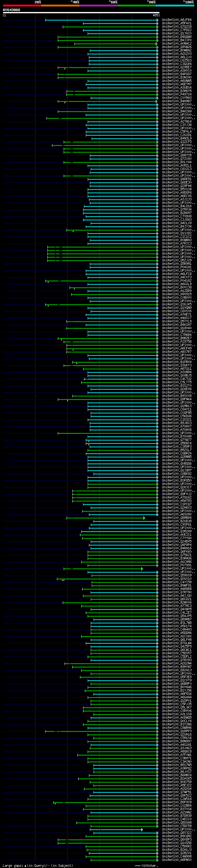Click the hit label UniRef100_B4PGD7
The width and height of the screenshot is (197, 868).
177,74
